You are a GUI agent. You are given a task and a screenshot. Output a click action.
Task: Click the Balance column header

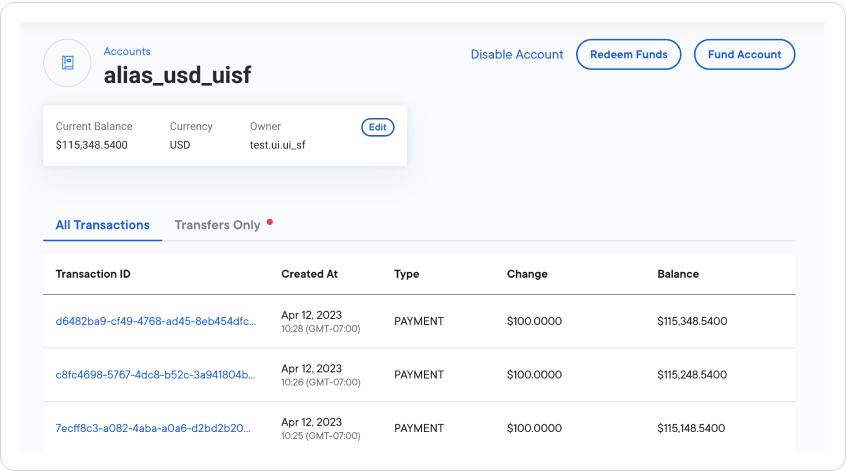678,274
